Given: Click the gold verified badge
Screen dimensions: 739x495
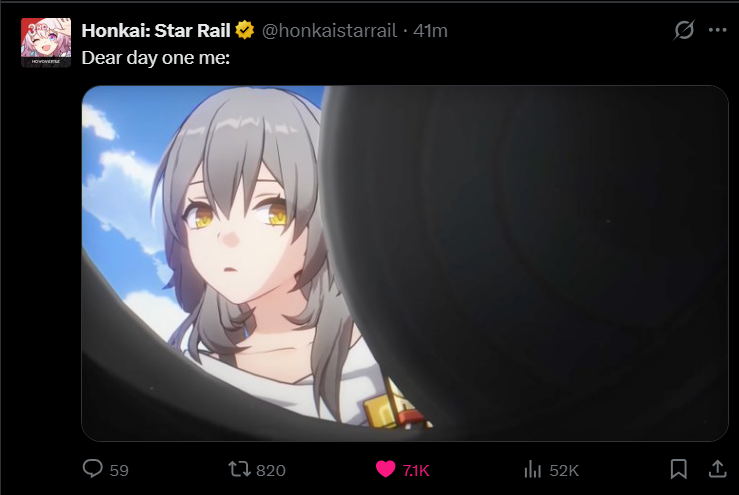Looking at the screenshot, I should [245, 30].
